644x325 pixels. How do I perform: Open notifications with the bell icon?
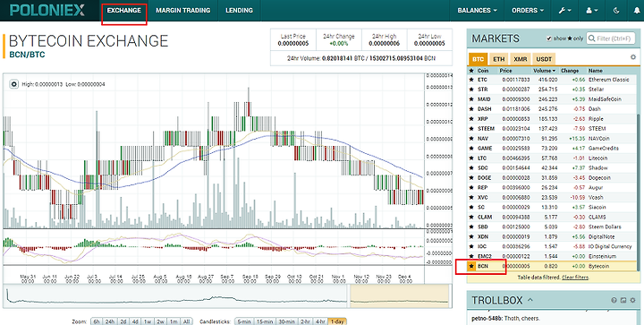pos(637,11)
